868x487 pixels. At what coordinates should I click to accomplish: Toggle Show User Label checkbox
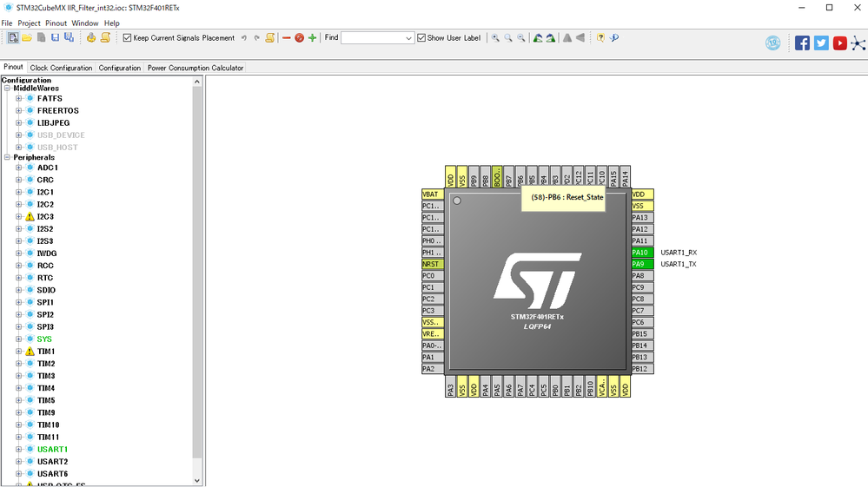[x=421, y=38]
